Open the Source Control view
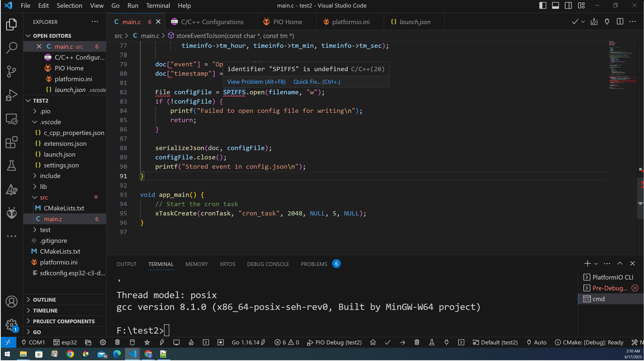This screenshot has height=361, width=644. [x=11, y=71]
